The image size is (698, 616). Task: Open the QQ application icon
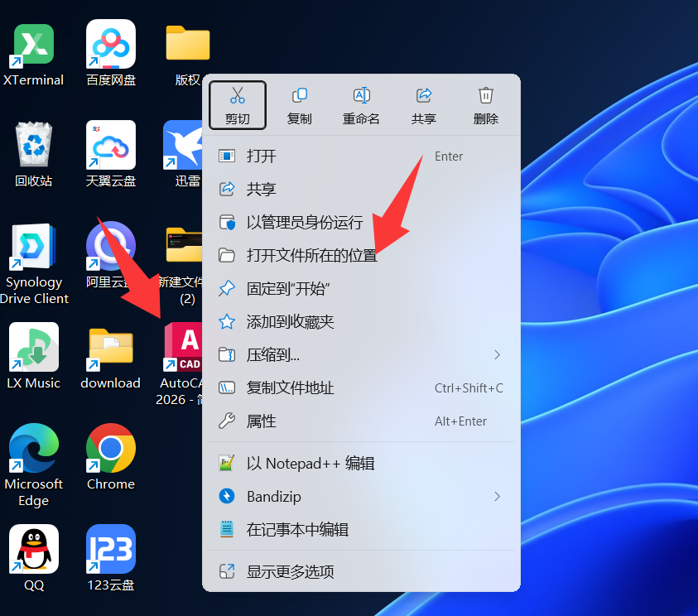tap(33, 549)
